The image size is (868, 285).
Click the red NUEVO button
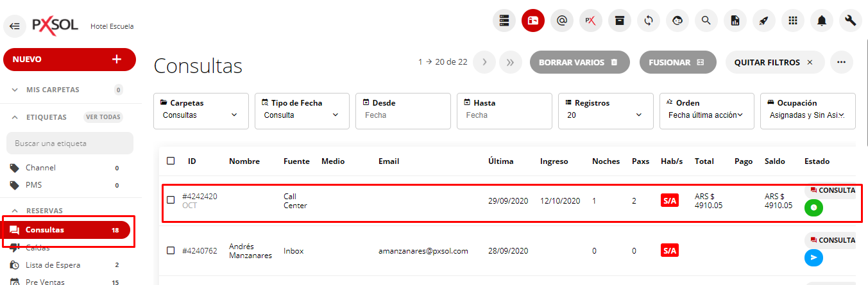point(69,59)
